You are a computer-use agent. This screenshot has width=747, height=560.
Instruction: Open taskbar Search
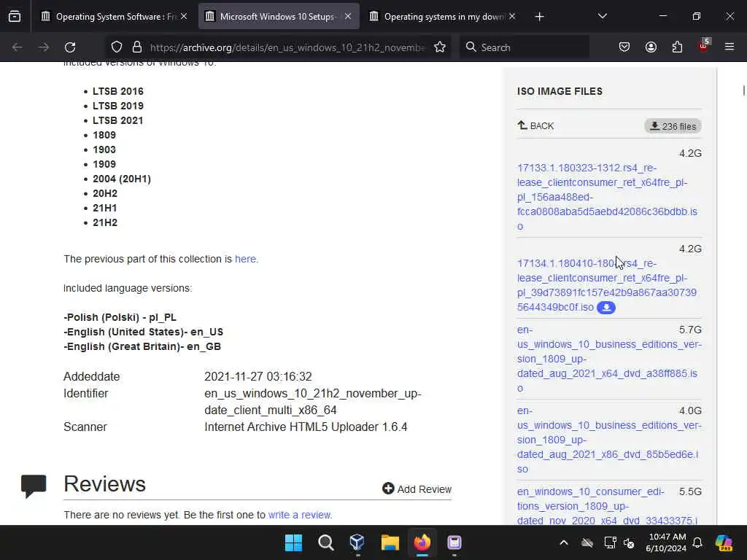(x=326, y=542)
